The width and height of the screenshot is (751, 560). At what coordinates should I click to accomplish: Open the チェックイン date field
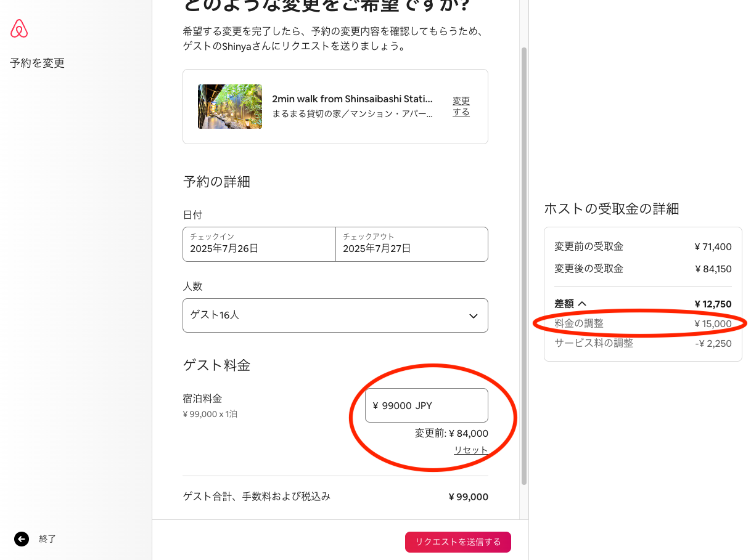259,244
